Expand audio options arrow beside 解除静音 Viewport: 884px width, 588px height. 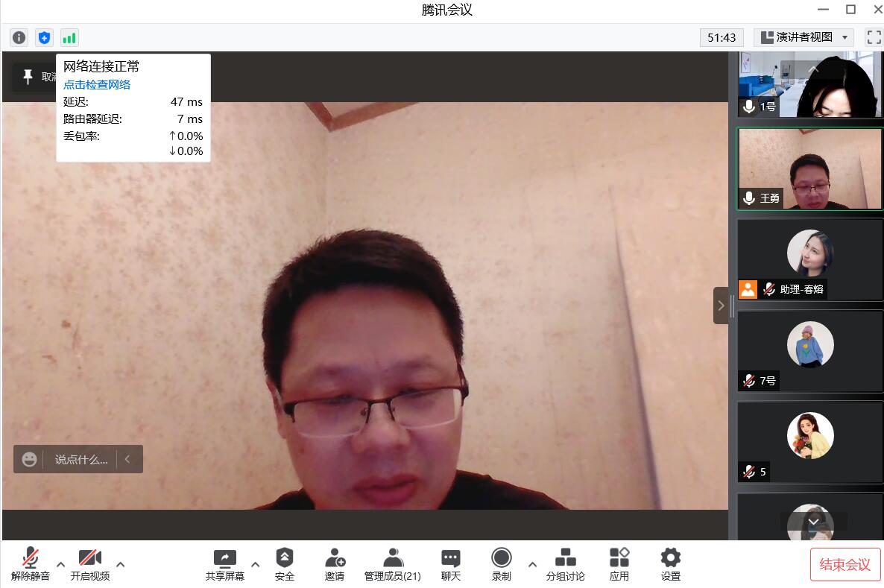[61, 564]
